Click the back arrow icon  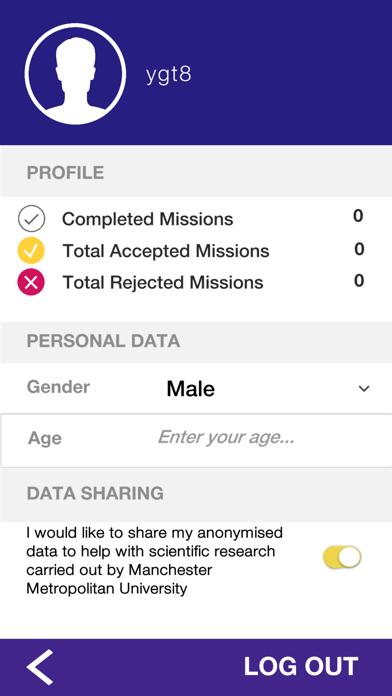tap(40, 667)
